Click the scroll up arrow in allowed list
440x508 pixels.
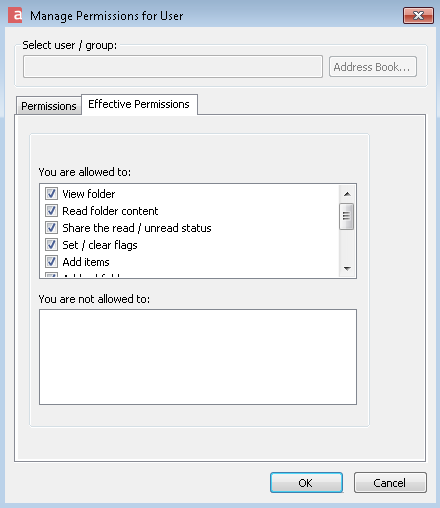click(x=347, y=194)
